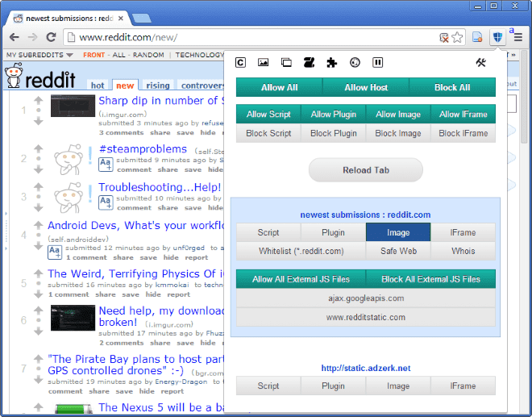The width and height of the screenshot is (532, 417).
Task: Open the Chrome hamburger menu
Action: (x=520, y=37)
